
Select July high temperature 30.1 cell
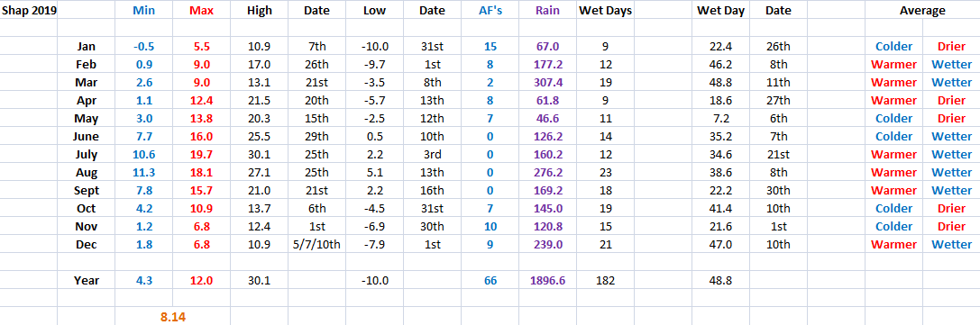pos(260,154)
